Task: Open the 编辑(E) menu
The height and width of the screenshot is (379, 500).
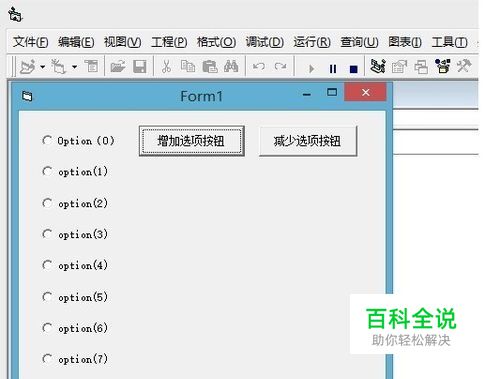Action: (x=76, y=42)
